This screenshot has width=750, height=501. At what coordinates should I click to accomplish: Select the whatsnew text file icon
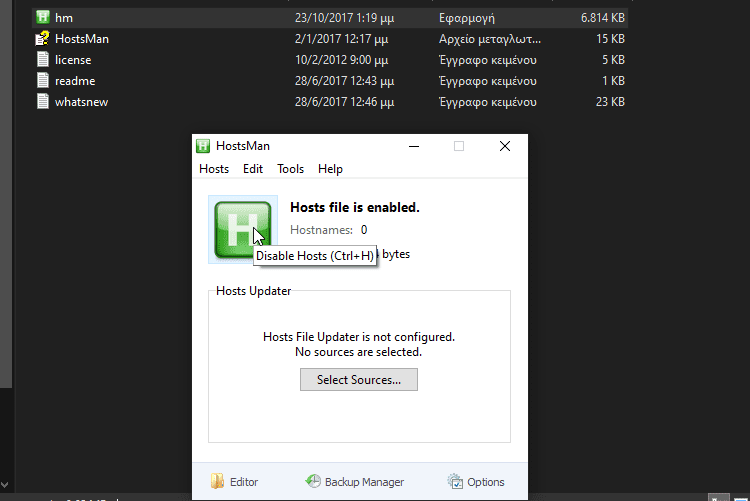pos(43,101)
